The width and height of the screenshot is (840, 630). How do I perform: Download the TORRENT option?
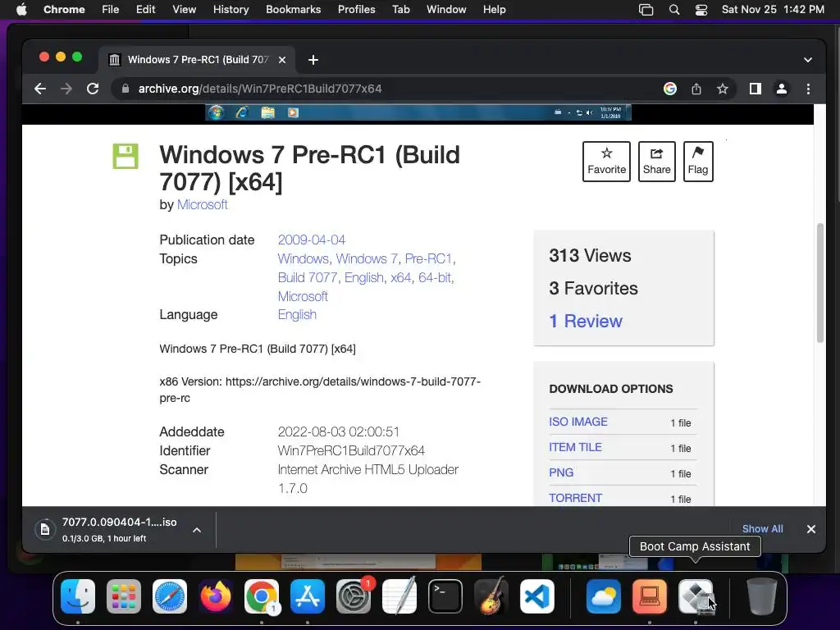point(575,498)
